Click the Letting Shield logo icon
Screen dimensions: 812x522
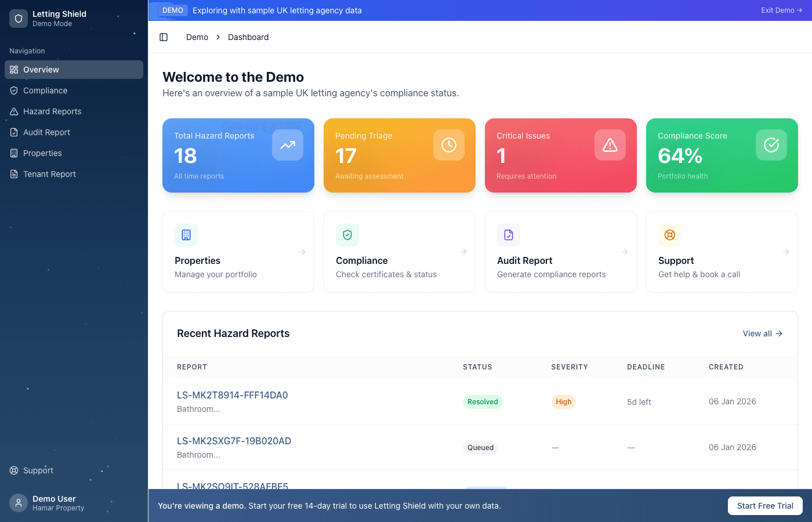tap(18, 18)
